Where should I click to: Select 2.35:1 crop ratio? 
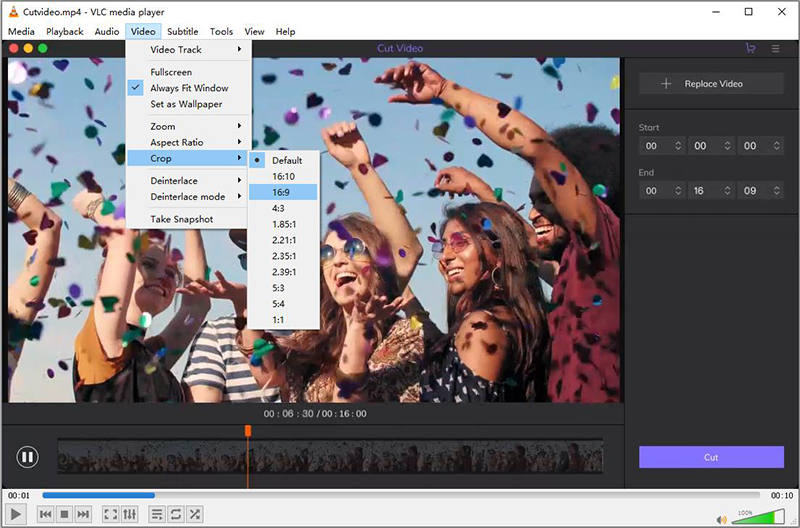(283, 256)
